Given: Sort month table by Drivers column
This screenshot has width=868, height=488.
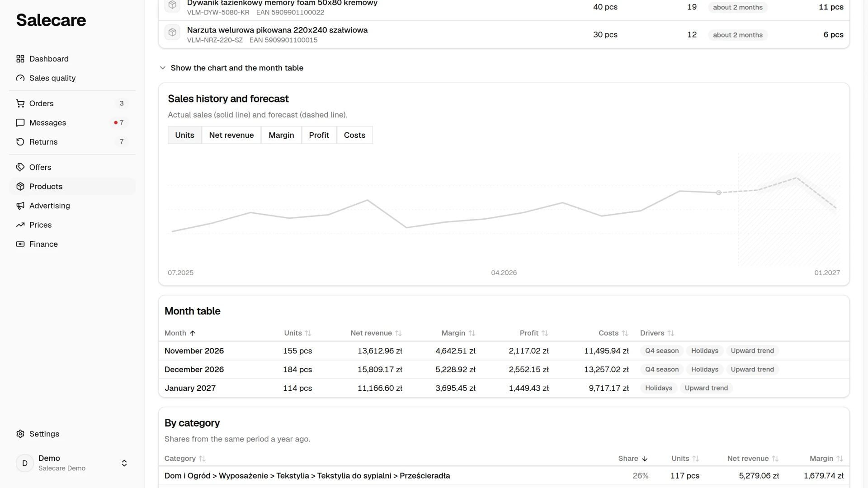Looking at the screenshot, I should (657, 333).
